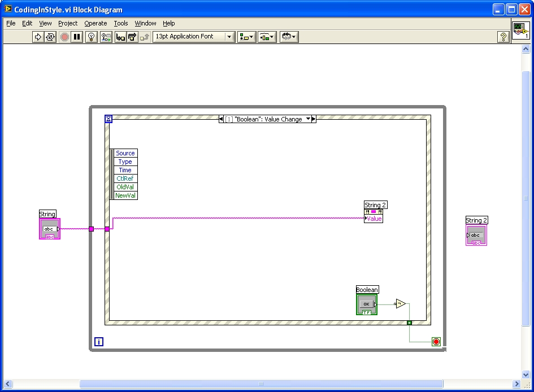Open the Tools menu
Screen dimensions: 534x392
tap(121, 23)
